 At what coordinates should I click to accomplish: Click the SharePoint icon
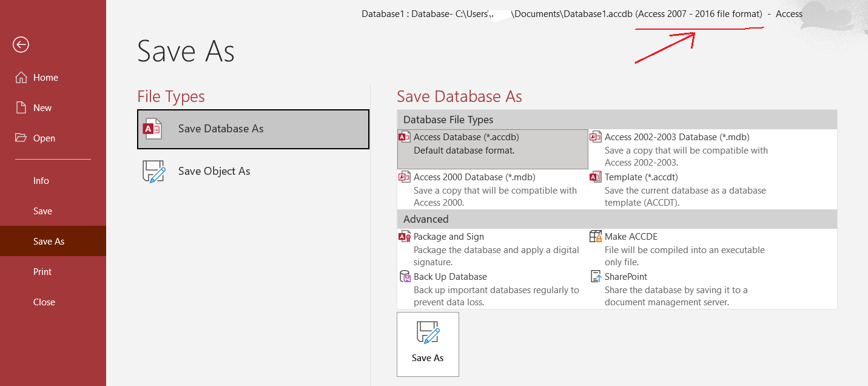pos(596,277)
